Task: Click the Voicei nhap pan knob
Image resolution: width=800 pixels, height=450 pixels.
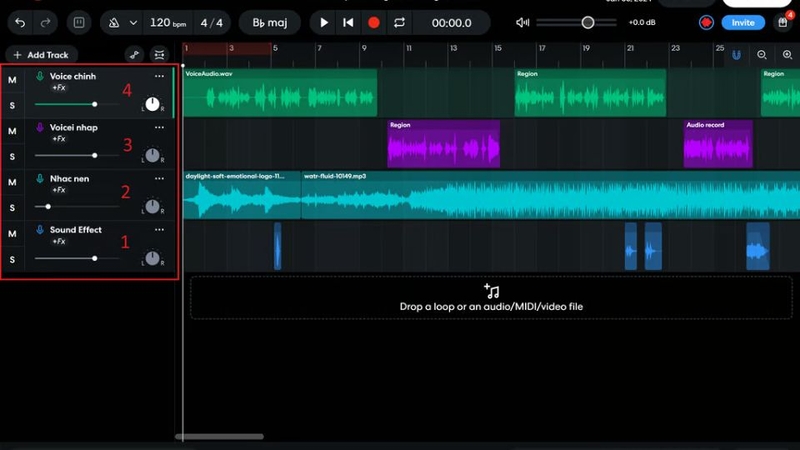Action: coord(152,155)
